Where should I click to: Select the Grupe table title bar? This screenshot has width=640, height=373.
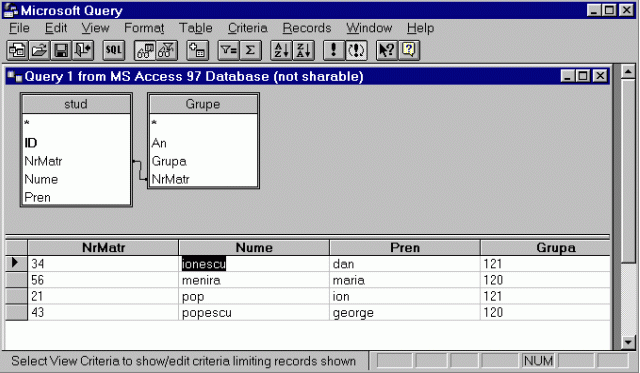click(203, 104)
